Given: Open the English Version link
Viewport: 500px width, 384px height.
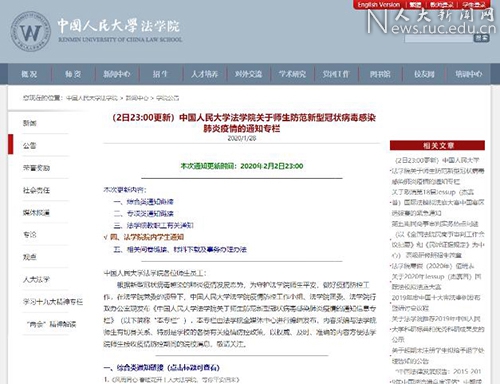Looking at the screenshot, I should pos(379,5).
